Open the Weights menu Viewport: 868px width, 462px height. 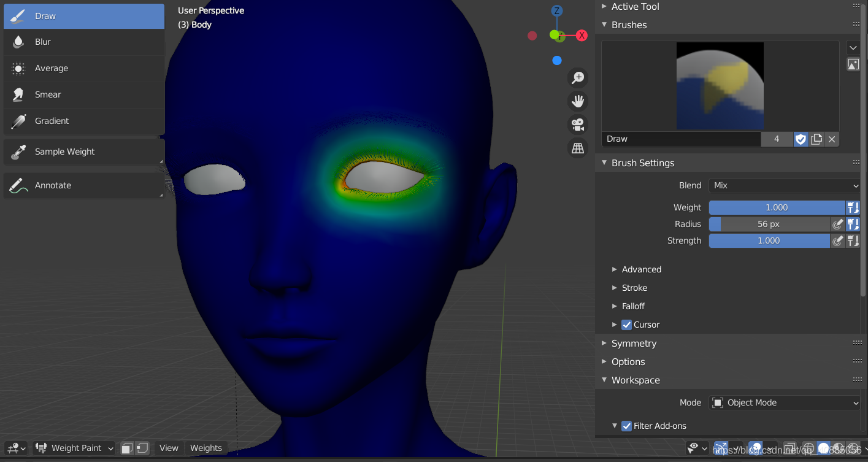[206, 449]
